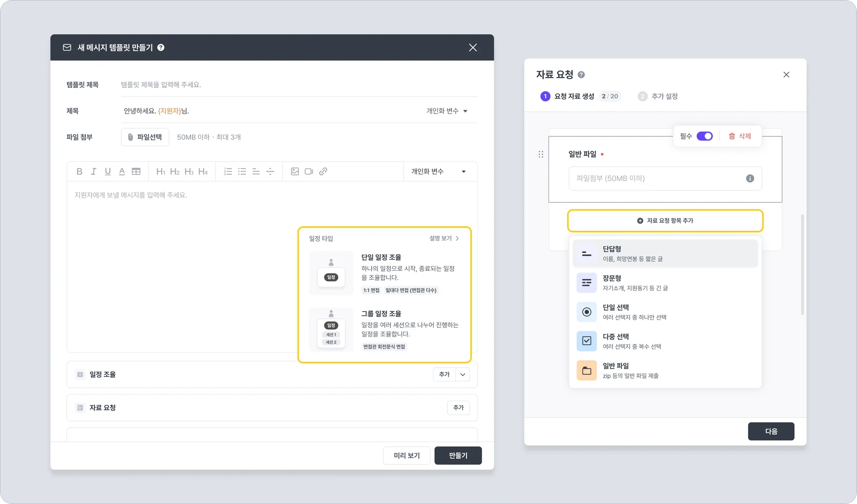
Task: Open 개인화 변수 dropdown in 제목 row
Action: 446,111
